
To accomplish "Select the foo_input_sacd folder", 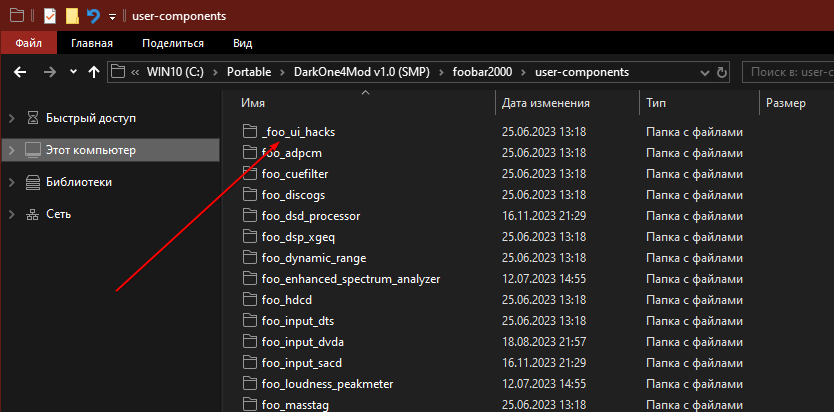I will (x=302, y=363).
